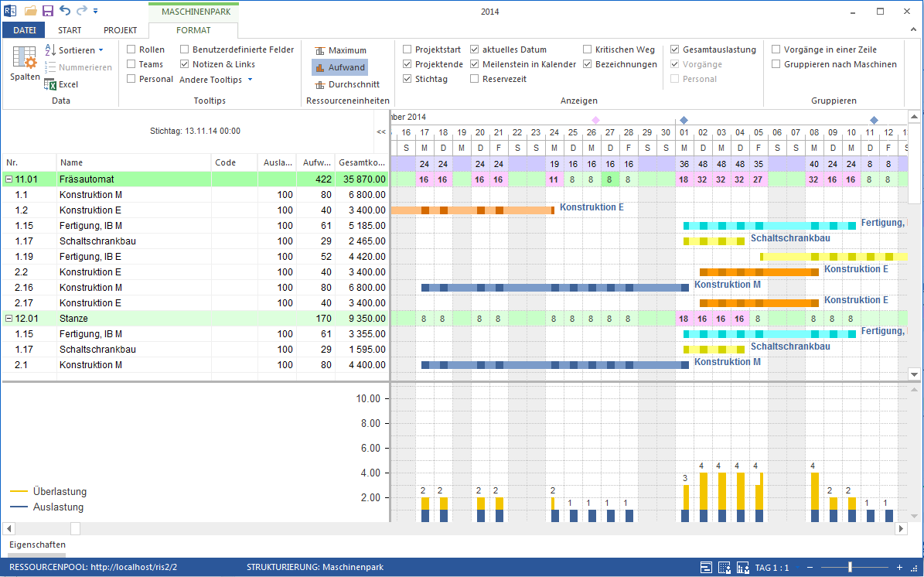Screen dimensions: 924x577
Task: Uncheck Gesamtauslastung option
Action: 675,50
